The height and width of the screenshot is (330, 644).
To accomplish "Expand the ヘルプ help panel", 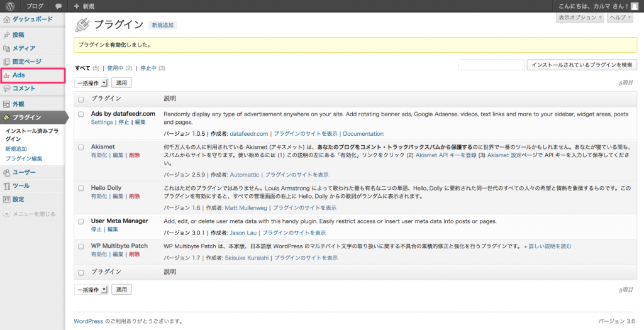I will coord(620,18).
